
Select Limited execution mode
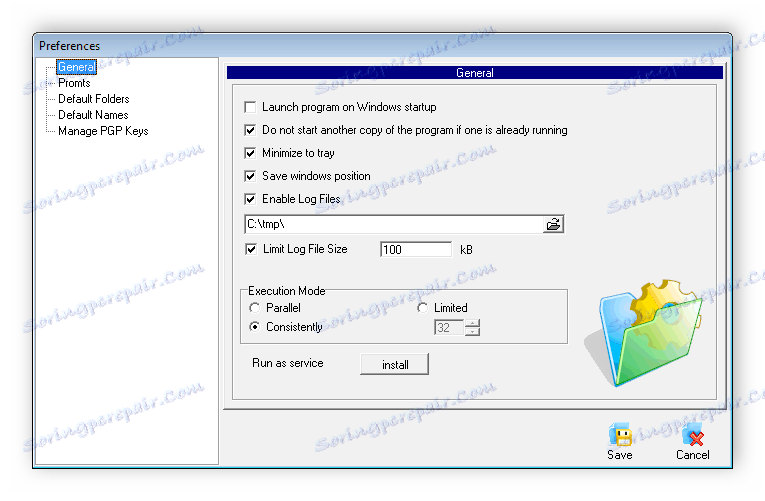tap(423, 308)
